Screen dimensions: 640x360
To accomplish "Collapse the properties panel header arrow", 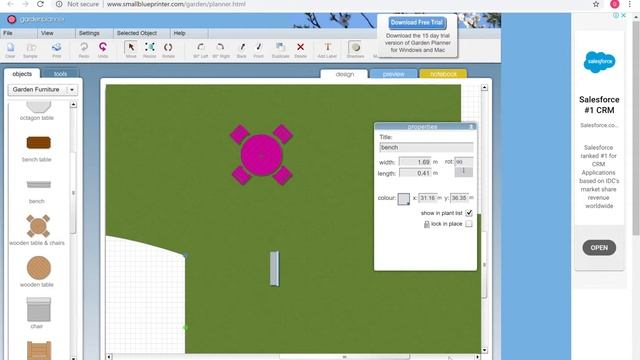I will [x=471, y=127].
